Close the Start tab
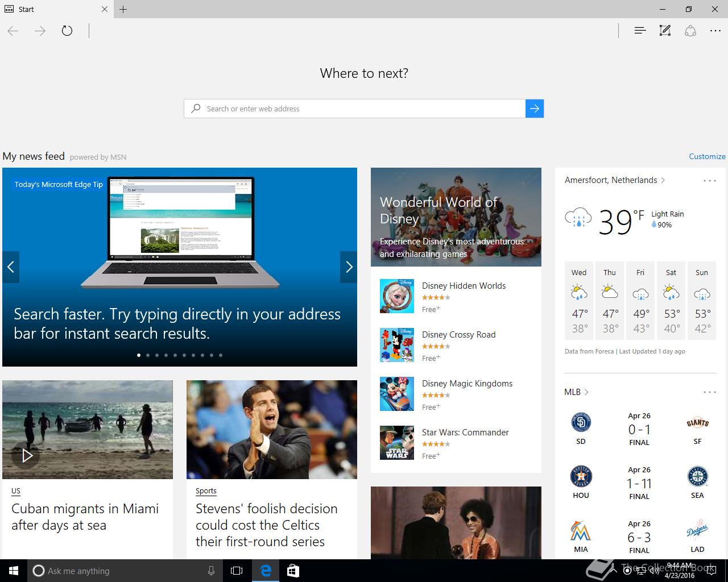This screenshot has width=728, height=582. [x=105, y=9]
